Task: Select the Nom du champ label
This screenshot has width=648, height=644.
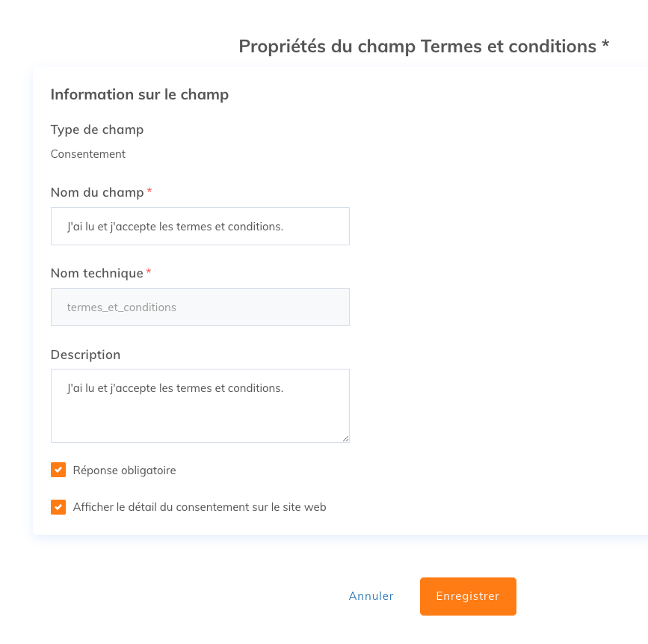Action: click(97, 192)
